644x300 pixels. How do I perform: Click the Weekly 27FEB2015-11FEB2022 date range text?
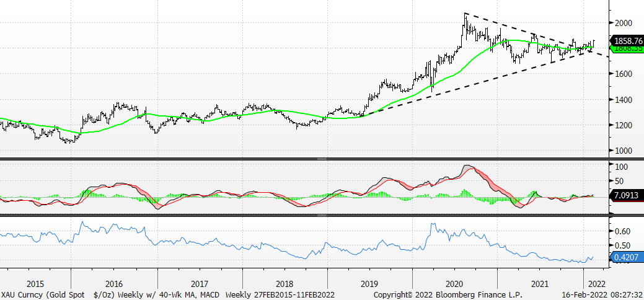pos(280,294)
